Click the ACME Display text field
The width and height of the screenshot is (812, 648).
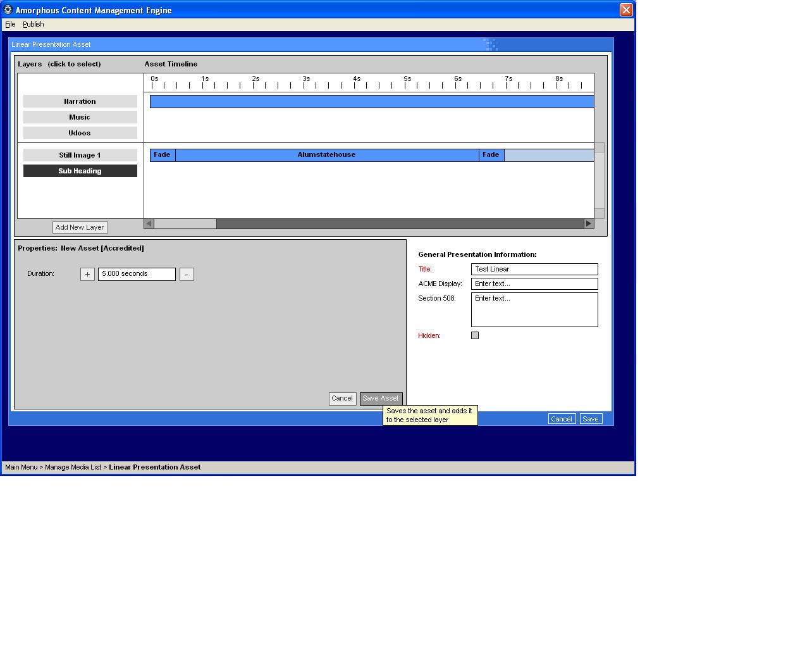coord(534,283)
